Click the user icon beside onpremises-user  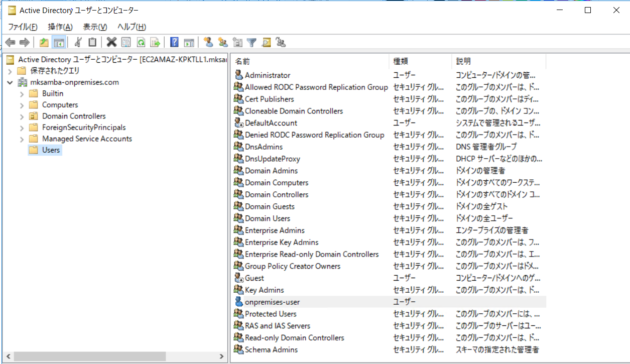coord(239,302)
